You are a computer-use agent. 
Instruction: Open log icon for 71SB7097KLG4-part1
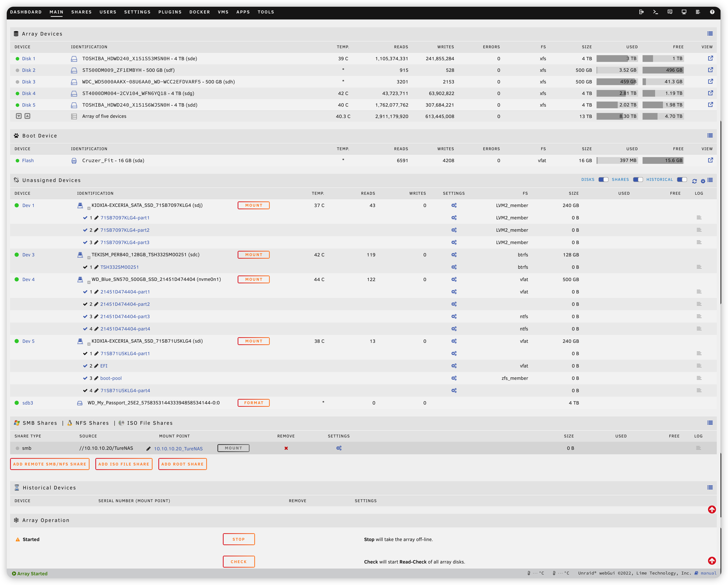click(699, 218)
